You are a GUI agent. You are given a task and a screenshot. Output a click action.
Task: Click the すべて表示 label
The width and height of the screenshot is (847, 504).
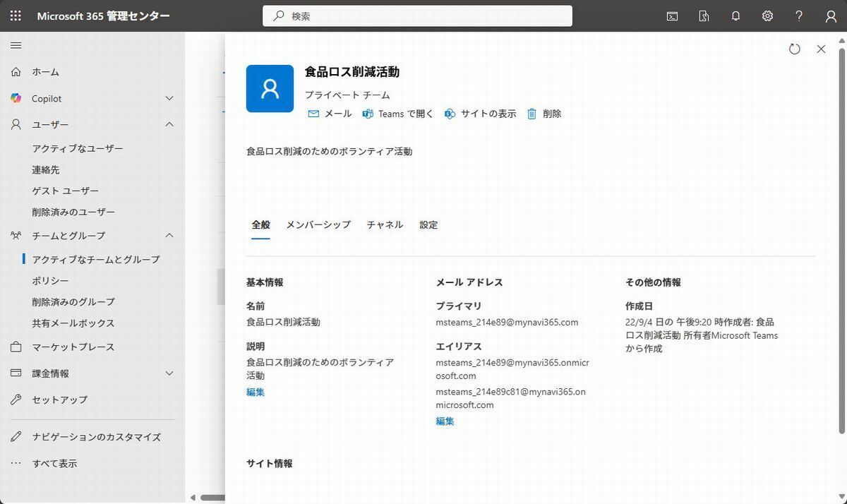pyautogui.click(x=54, y=463)
